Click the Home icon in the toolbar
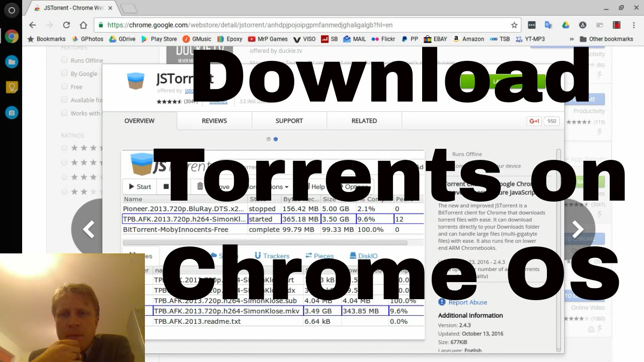644x362 pixels. 84,25
